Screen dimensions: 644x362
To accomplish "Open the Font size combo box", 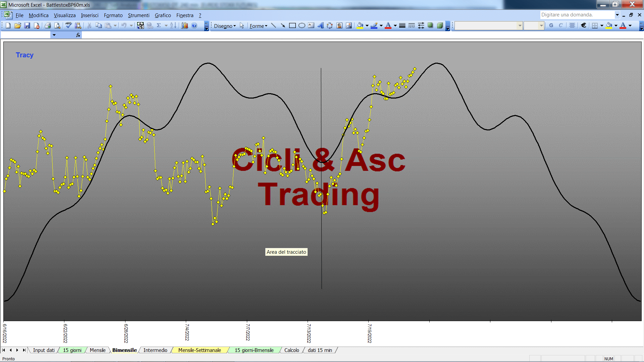I will [534, 25].
